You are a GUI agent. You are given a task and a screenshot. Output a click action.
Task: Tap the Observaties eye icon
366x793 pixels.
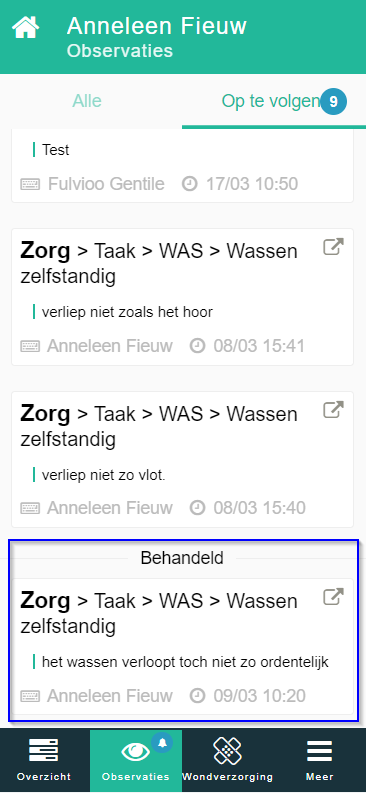tap(135, 752)
